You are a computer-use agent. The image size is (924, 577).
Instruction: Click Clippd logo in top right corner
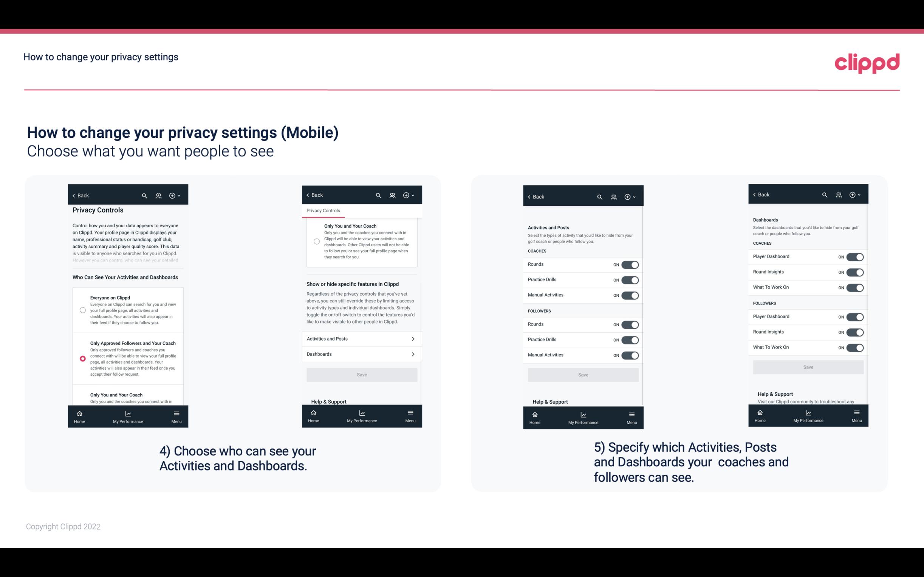tap(867, 62)
